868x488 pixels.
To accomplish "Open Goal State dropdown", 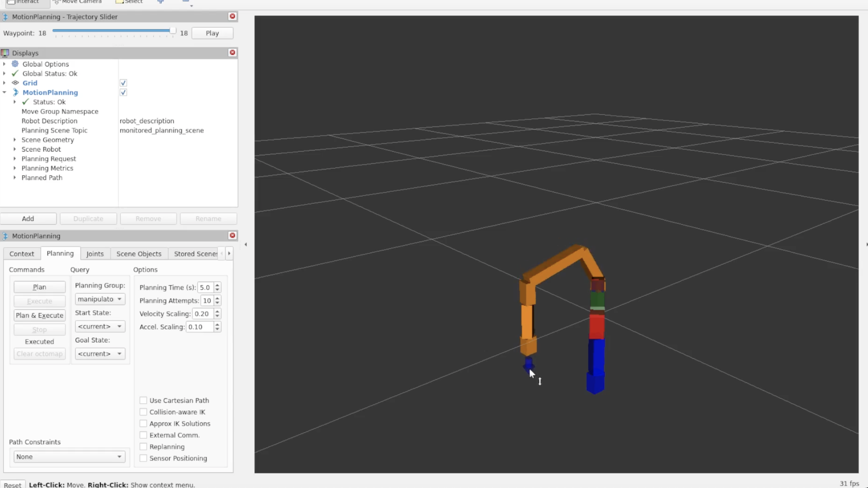I will coord(100,354).
